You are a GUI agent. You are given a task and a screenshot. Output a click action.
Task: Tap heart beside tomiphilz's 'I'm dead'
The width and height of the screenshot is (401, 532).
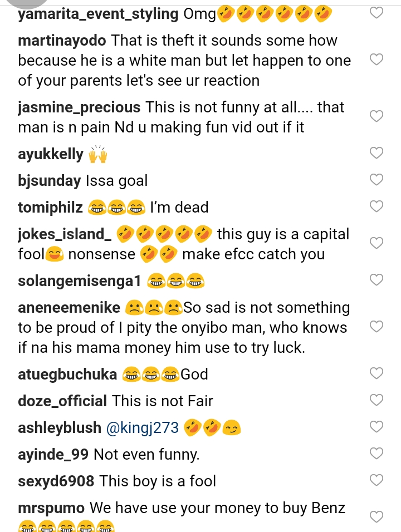tap(377, 206)
